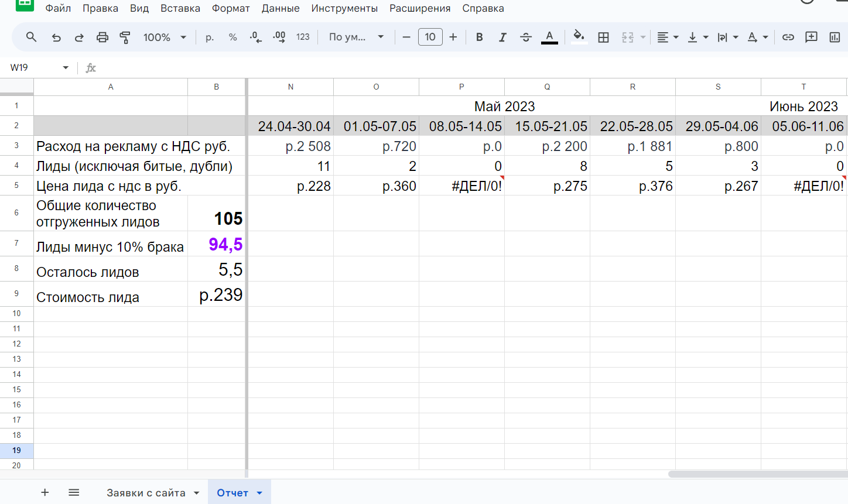The width and height of the screenshot is (848, 504).
Task: Open the text rotation dropdown
Action: click(x=757, y=37)
